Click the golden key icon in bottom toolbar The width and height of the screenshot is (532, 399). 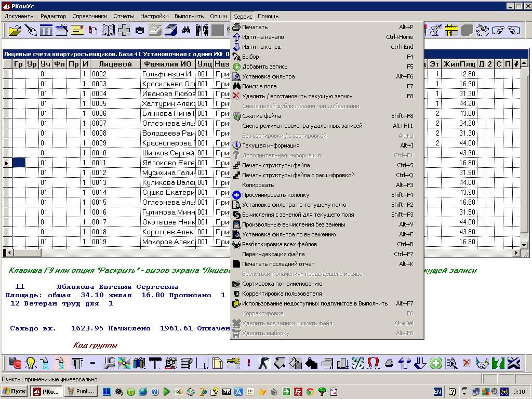point(233,363)
